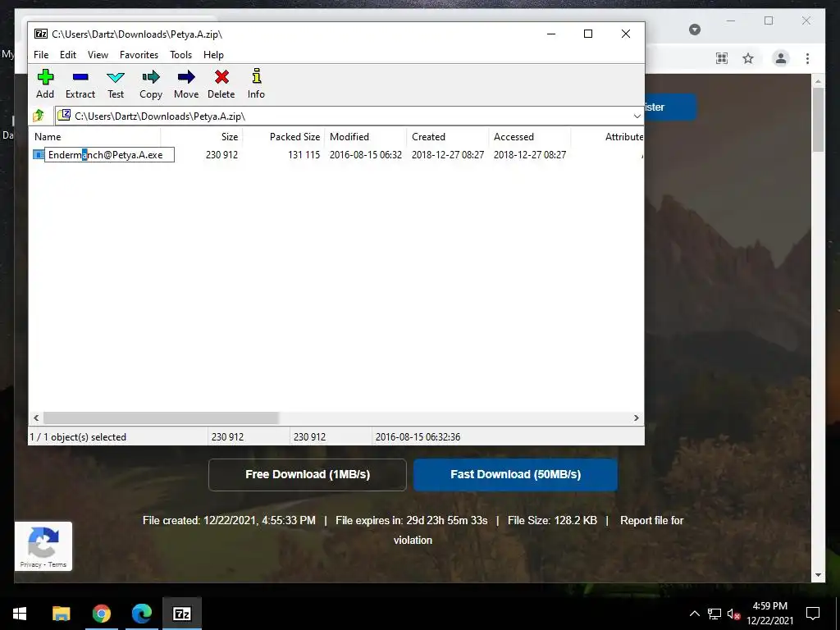Click the reCAPTCHA badge
840x630 pixels.
(x=43, y=546)
